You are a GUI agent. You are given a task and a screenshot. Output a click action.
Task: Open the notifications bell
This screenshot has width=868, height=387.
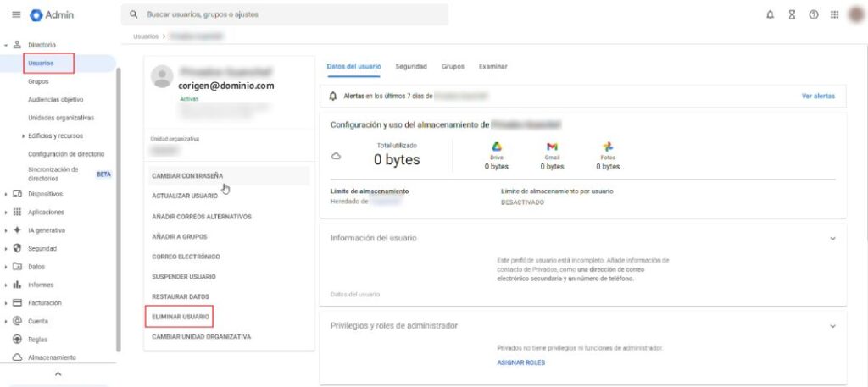click(x=770, y=15)
